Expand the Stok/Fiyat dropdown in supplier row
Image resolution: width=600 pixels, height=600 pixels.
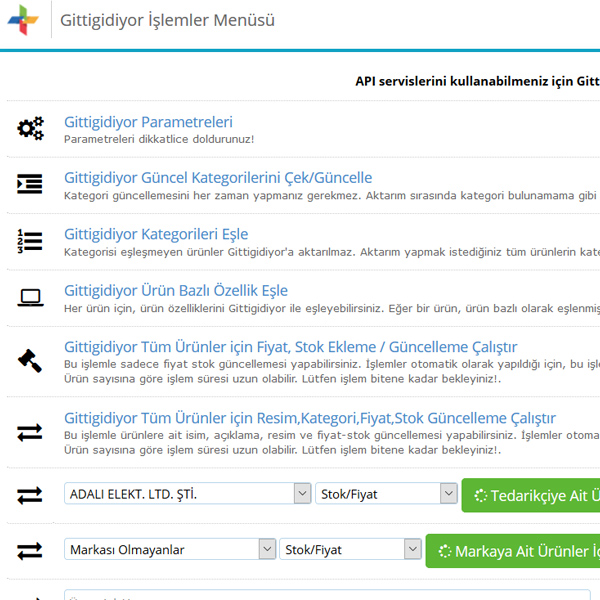386,494
